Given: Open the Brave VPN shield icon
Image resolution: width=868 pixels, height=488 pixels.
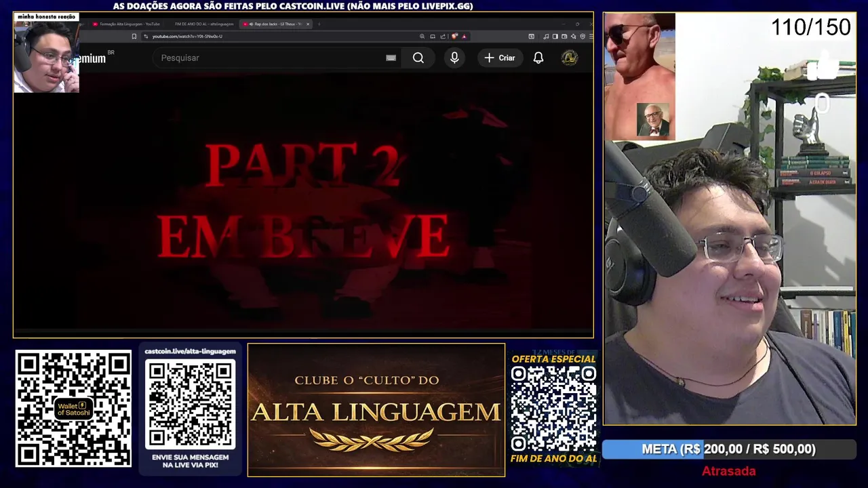Looking at the screenshot, I should point(583,36).
